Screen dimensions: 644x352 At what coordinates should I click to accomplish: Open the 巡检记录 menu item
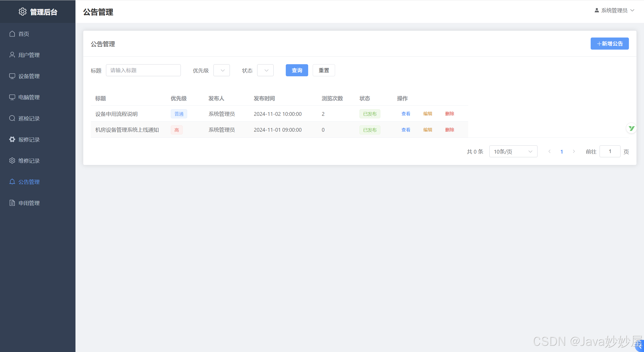(x=38, y=118)
